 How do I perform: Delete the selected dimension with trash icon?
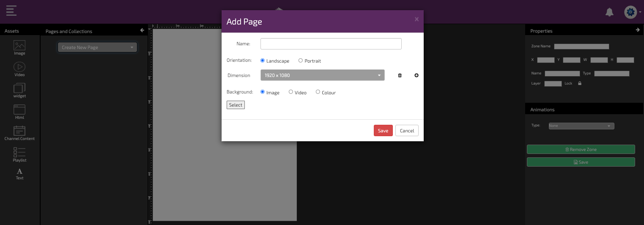point(400,75)
